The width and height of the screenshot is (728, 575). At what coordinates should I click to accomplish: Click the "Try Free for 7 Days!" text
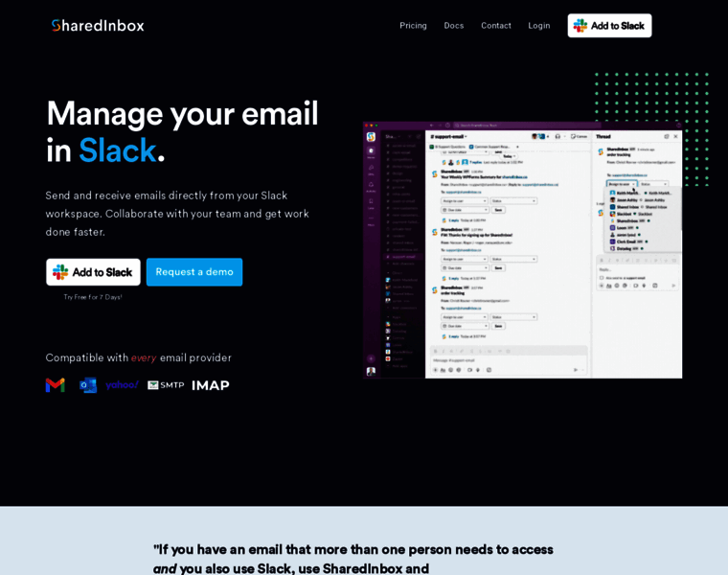93,297
